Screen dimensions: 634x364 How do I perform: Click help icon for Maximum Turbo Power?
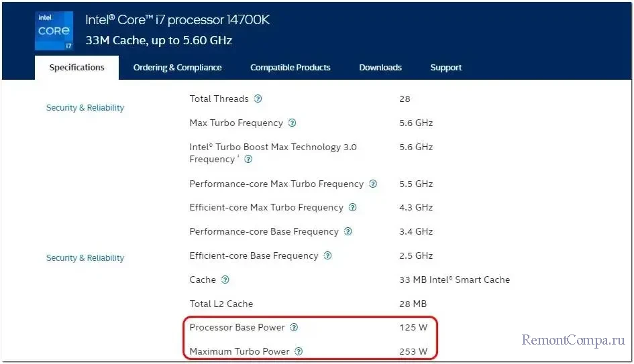299,351
